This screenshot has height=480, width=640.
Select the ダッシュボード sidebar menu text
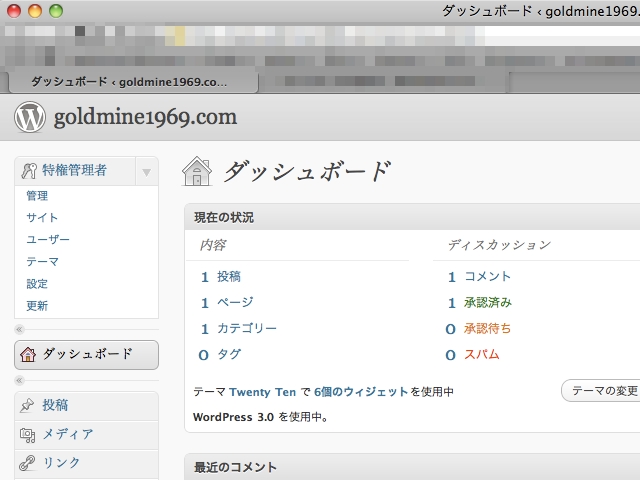(x=88, y=354)
